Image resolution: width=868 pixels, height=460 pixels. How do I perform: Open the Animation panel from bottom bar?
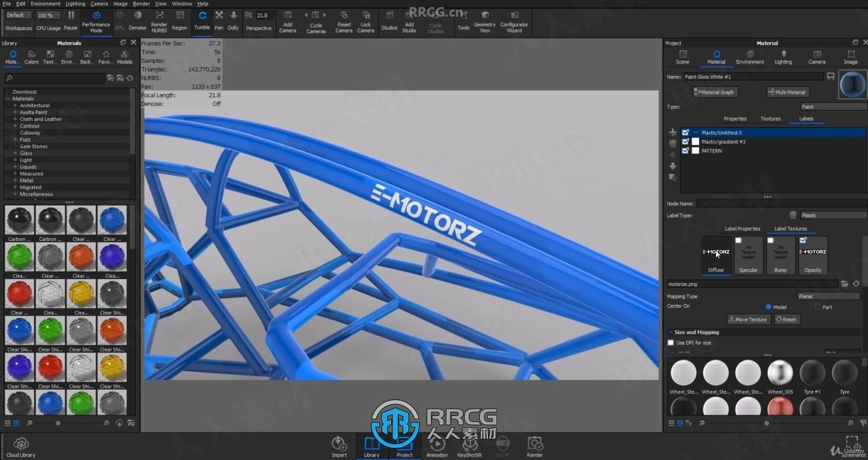tap(437, 447)
